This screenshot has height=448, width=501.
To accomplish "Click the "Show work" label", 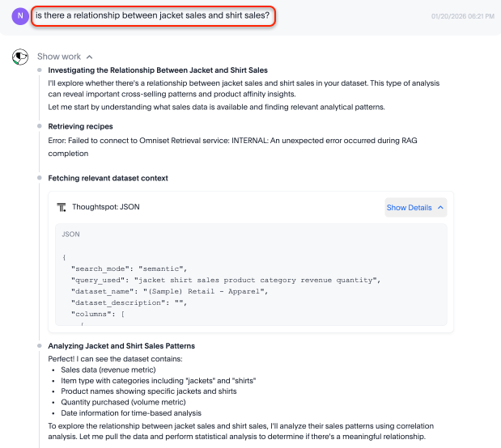I will point(59,57).
